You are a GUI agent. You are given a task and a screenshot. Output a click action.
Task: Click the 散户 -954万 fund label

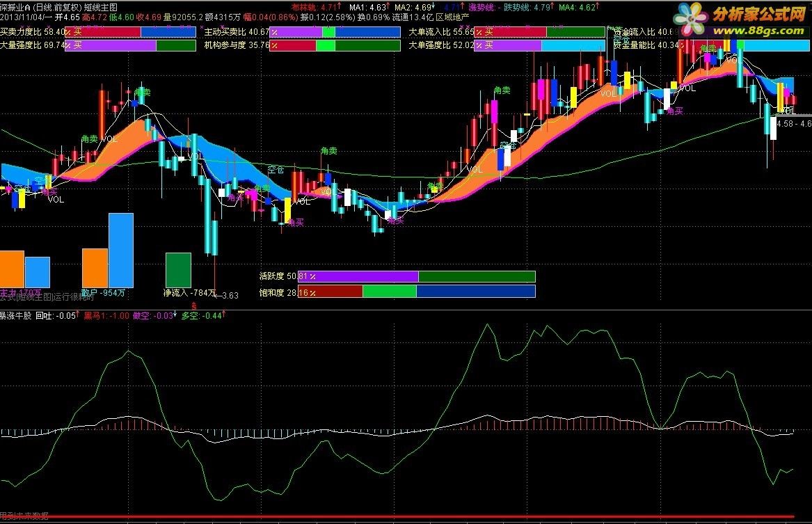coord(104,293)
